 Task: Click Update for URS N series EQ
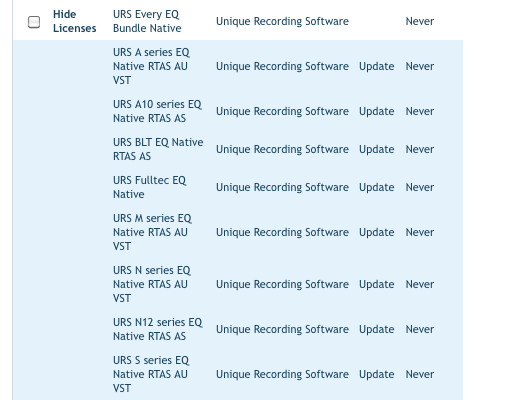(376, 284)
